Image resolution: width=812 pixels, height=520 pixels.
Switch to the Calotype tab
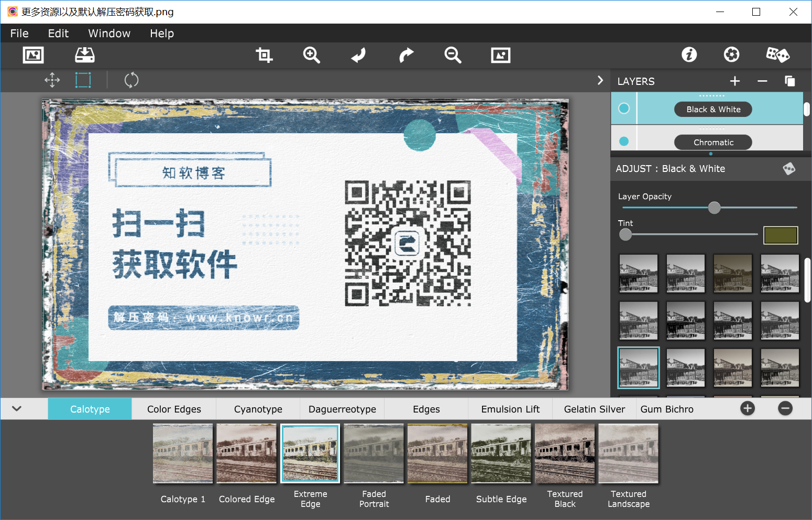tap(90, 409)
